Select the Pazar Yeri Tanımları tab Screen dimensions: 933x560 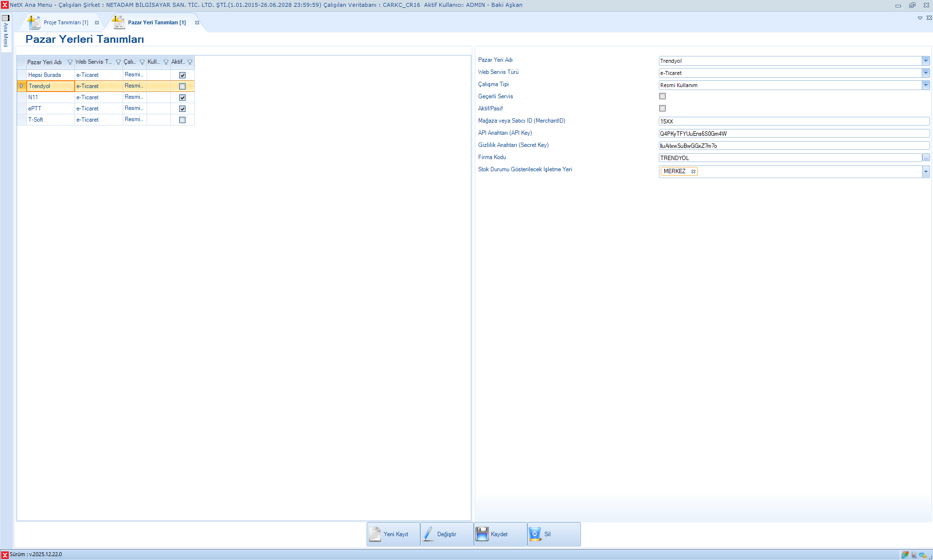coord(156,23)
